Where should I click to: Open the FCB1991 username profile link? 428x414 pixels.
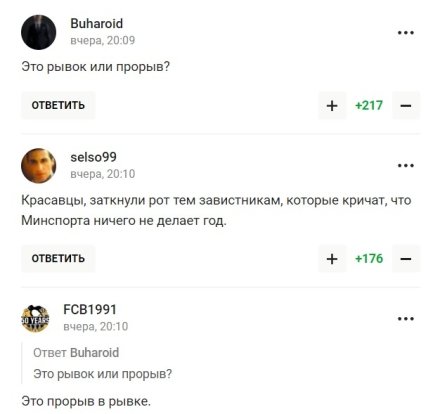tap(90, 310)
